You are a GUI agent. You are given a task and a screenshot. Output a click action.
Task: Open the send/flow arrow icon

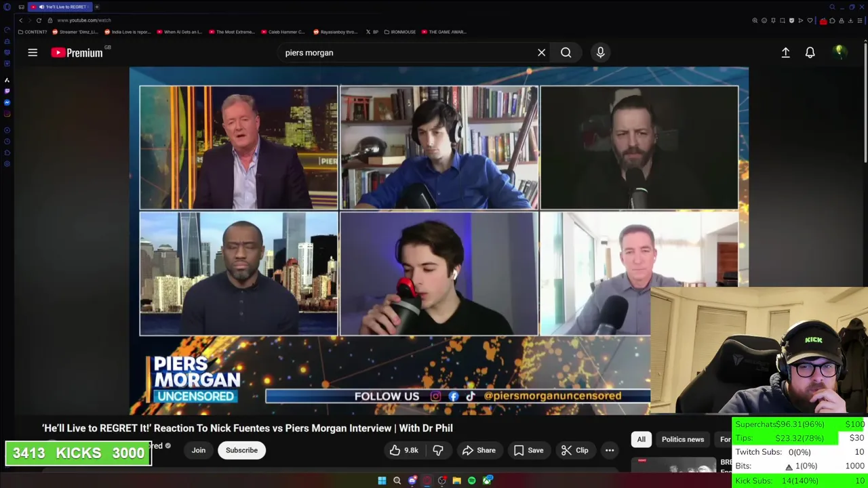[x=801, y=20]
